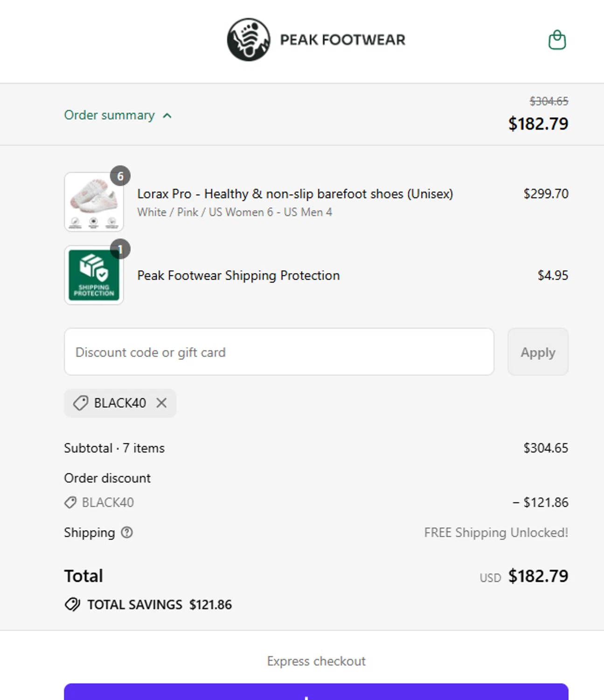Click the Shipping Protection product thumbnail
The width and height of the screenshot is (604, 700).
click(x=94, y=275)
